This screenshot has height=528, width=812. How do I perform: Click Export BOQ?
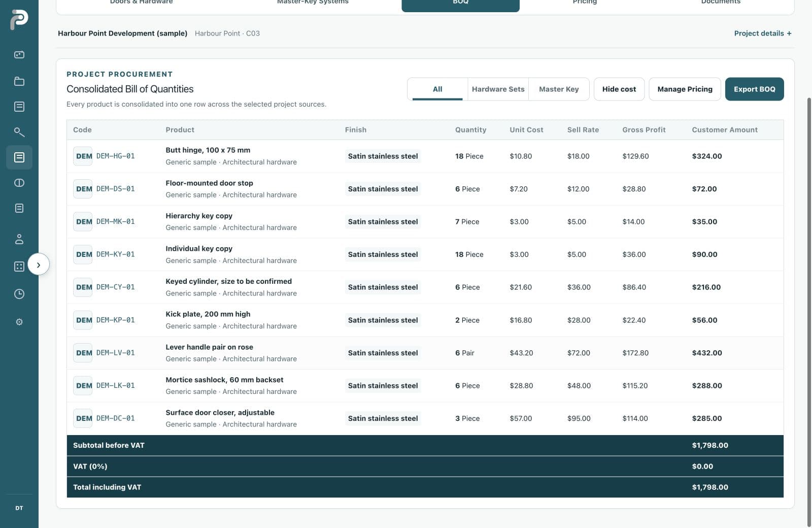pos(754,89)
